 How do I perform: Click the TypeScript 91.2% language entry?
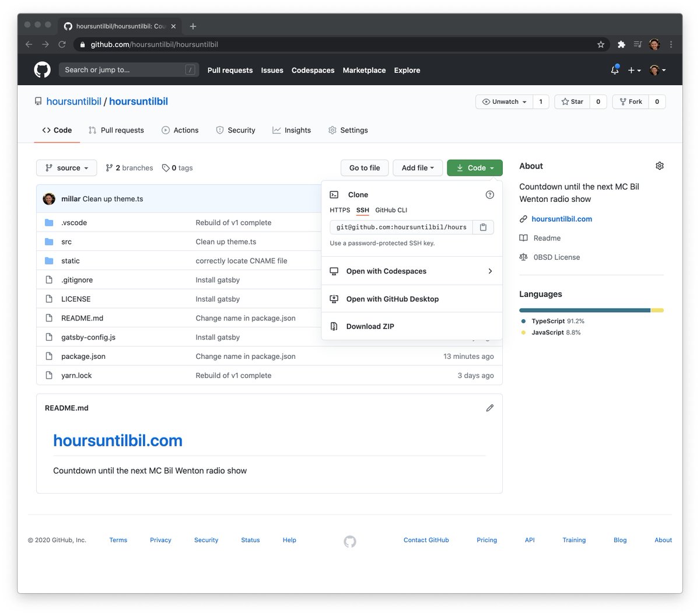pyautogui.click(x=552, y=321)
